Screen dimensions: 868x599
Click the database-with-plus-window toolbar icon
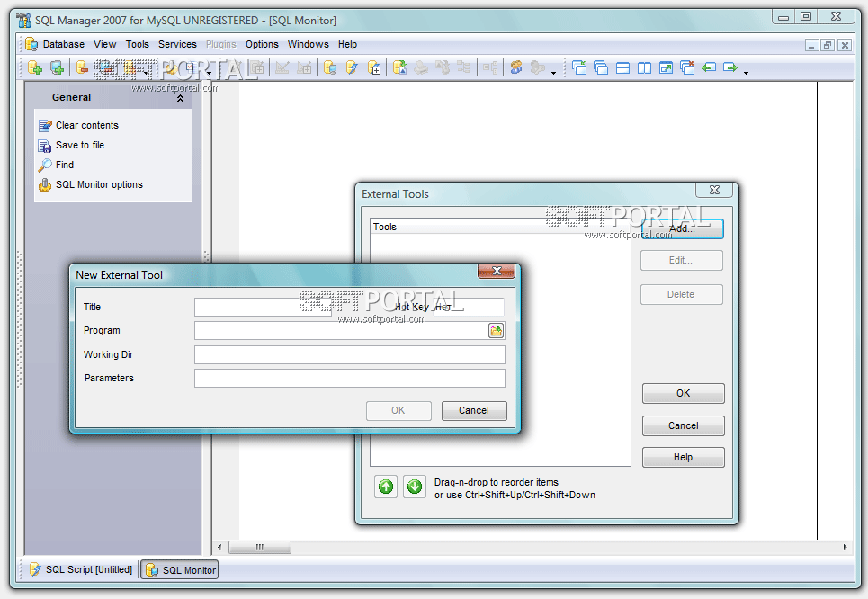[374, 67]
